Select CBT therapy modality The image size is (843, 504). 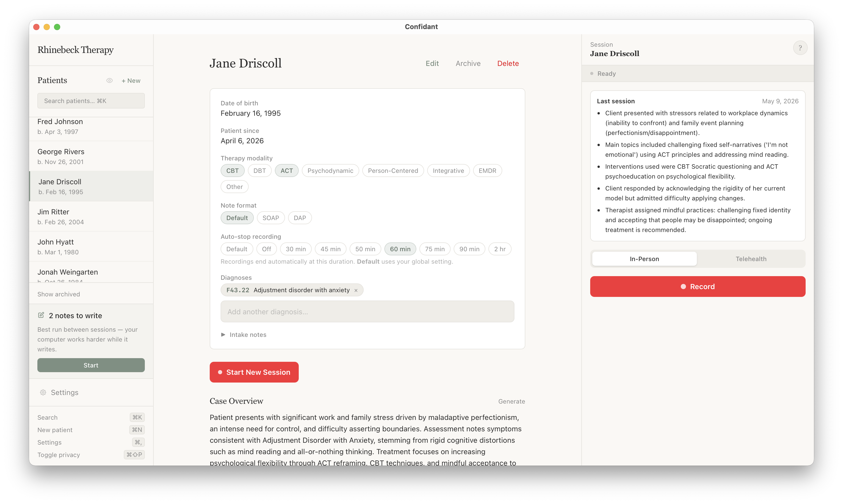click(x=233, y=171)
